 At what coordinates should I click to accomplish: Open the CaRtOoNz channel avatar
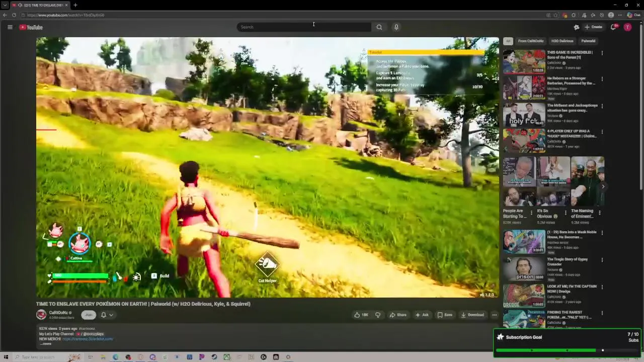[41, 315]
